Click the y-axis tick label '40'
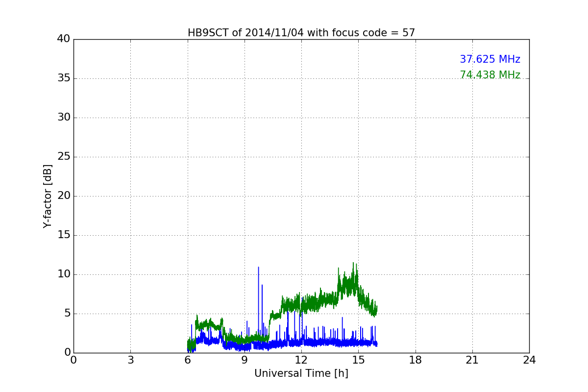The width and height of the screenshot is (588, 392). (x=64, y=39)
